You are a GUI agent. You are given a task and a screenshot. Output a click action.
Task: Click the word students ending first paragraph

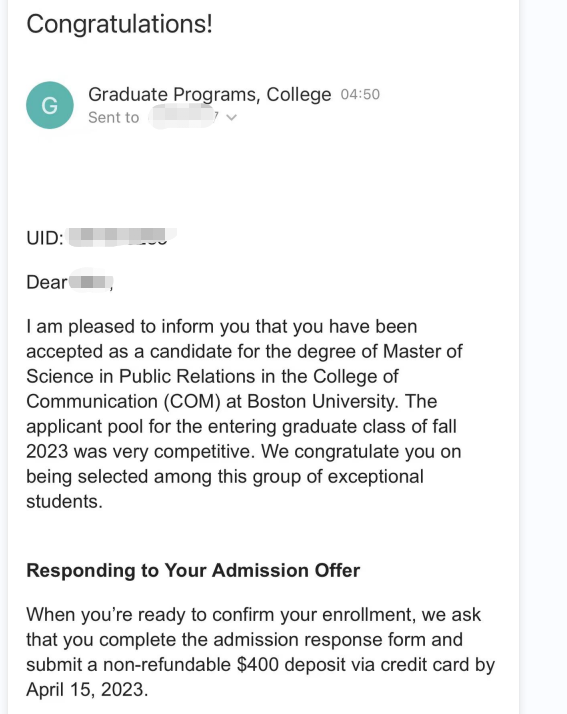[x=64, y=501]
